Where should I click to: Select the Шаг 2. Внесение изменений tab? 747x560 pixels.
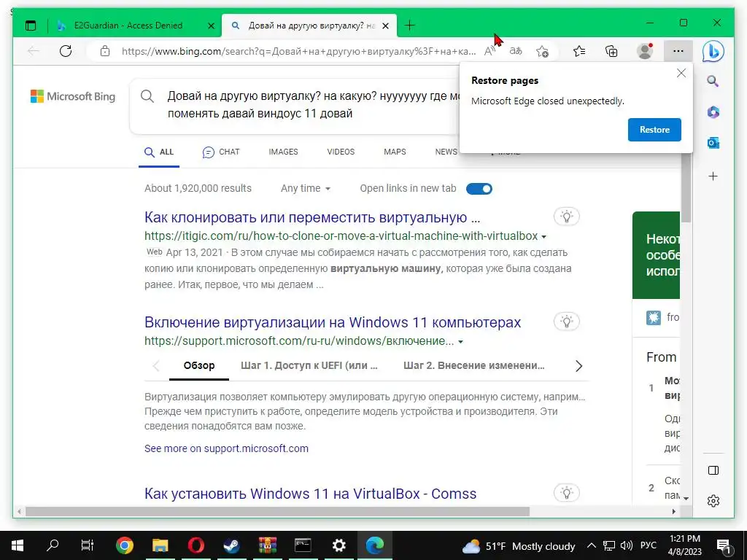tap(474, 366)
